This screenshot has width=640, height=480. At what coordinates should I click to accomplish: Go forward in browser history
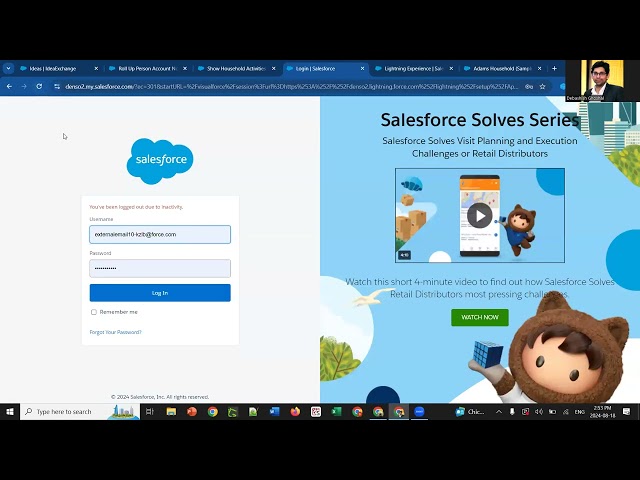tap(24, 87)
